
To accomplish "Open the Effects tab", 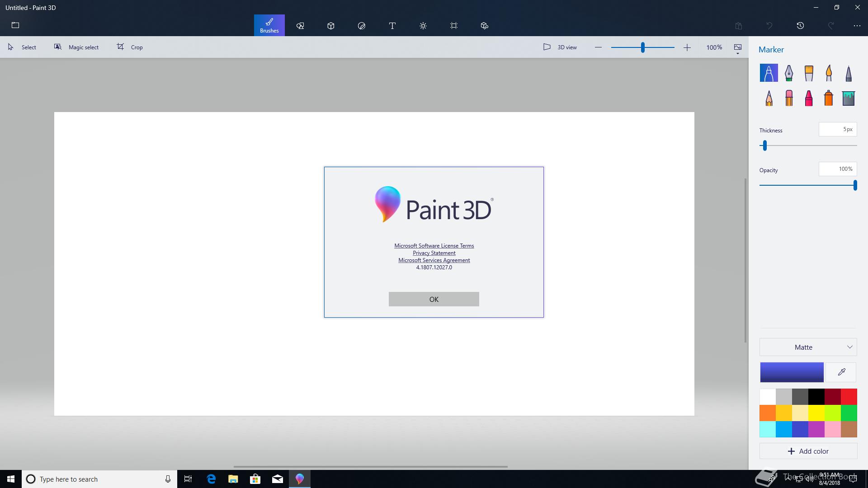I will point(423,26).
